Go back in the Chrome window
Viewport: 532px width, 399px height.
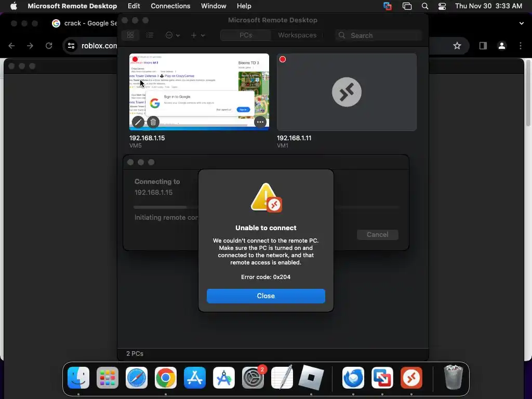click(x=11, y=46)
